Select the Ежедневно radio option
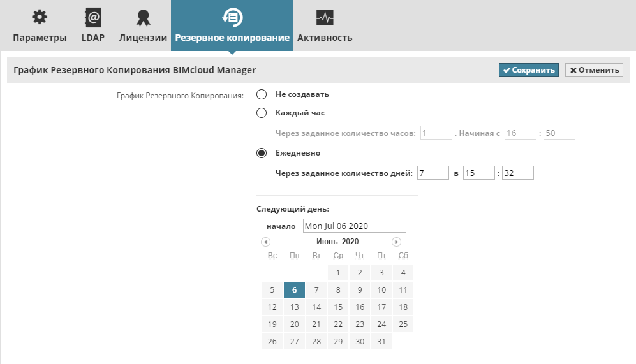 click(x=261, y=153)
